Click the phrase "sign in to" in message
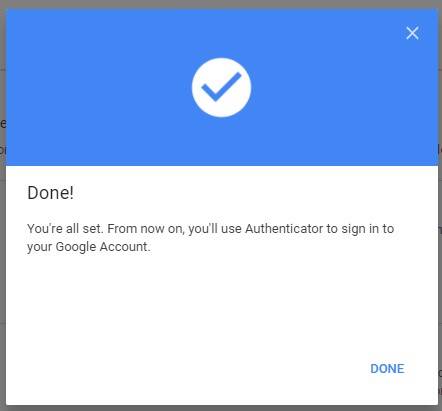The width and height of the screenshot is (442, 411). pyautogui.click(x=368, y=229)
